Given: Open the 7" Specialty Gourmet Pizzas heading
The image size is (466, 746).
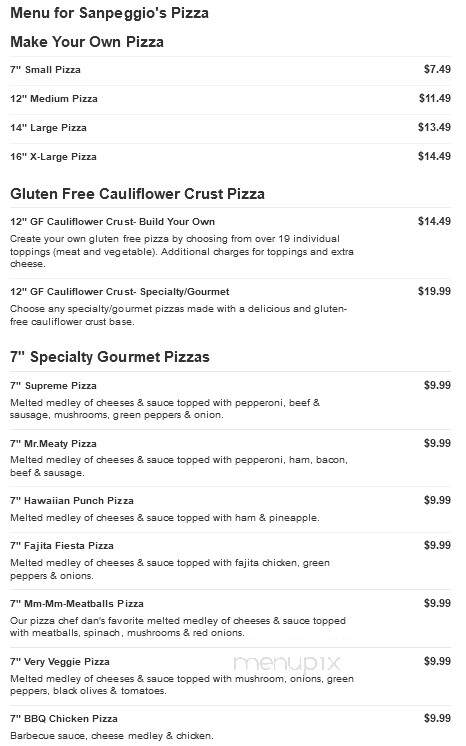Looking at the screenshot, I should tap(110, 357).
